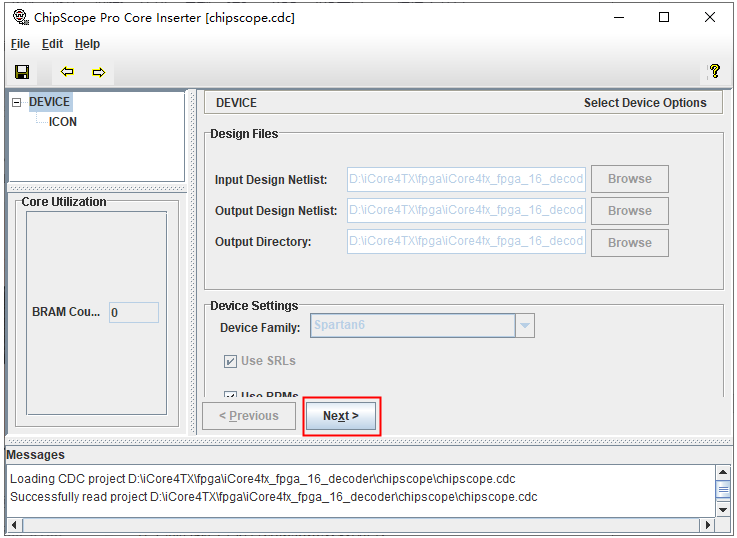
Task: Select the DEVICE tree item
Action: [x=49, y=102]
